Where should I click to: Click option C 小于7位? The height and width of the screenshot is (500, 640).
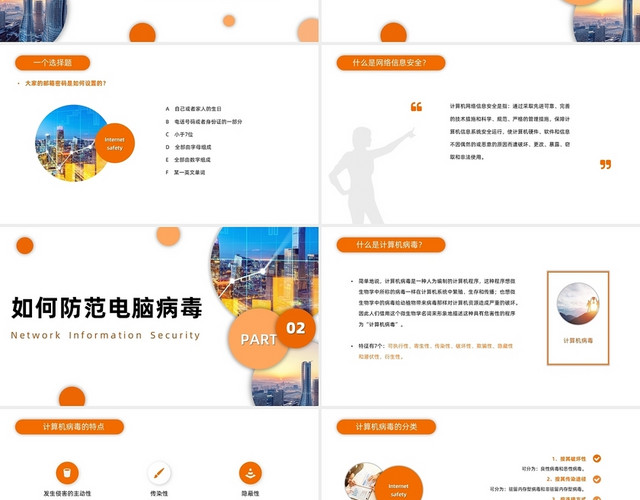[x=179, y=134]
